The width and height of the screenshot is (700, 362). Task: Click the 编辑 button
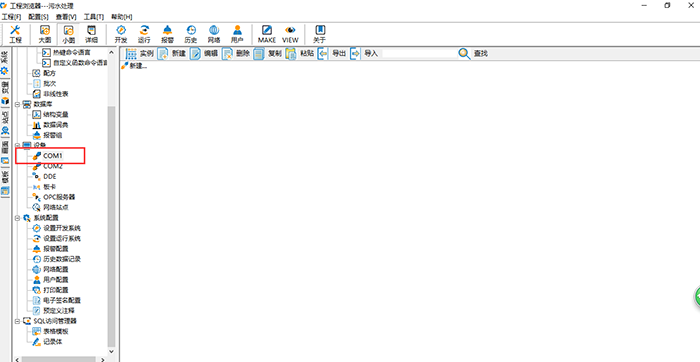point(204,54)
